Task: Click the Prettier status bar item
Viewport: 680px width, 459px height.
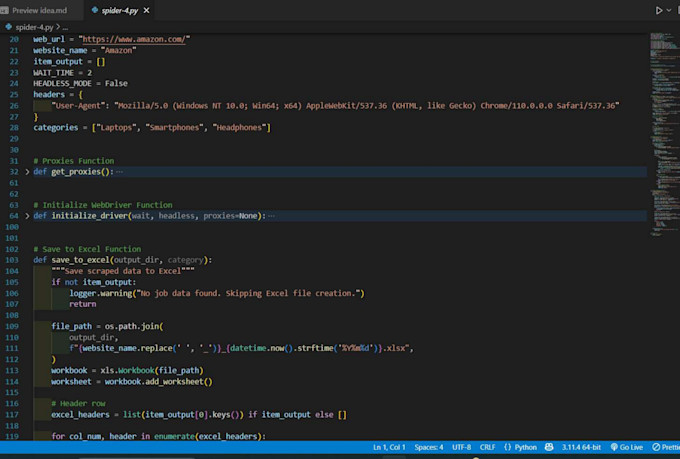Action: click(x=666, y=447)
